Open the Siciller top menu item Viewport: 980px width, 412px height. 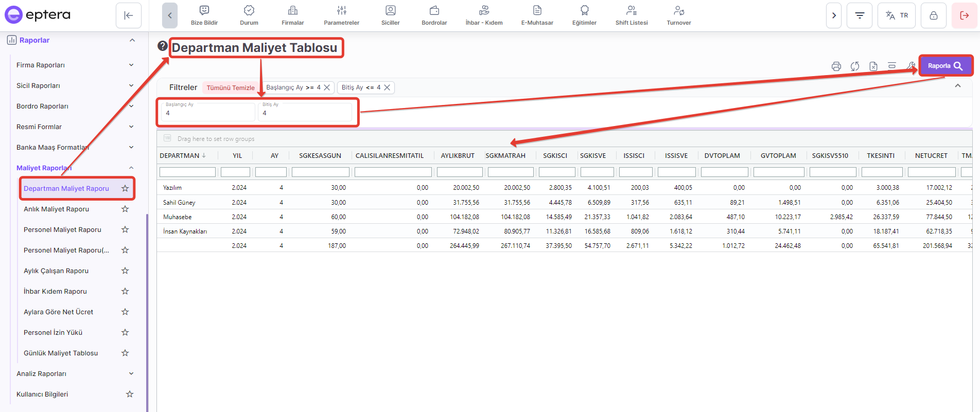[x=390, y=15]
